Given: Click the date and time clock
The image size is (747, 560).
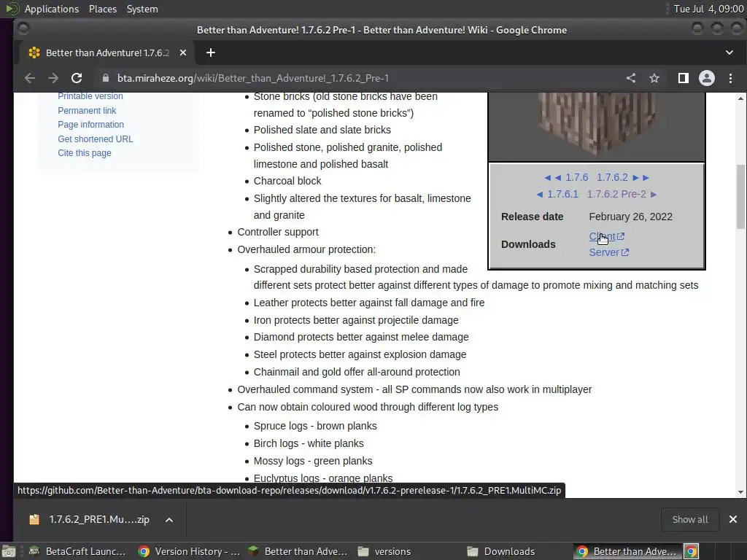Looking at the screenshot, I should coord(708,9).
